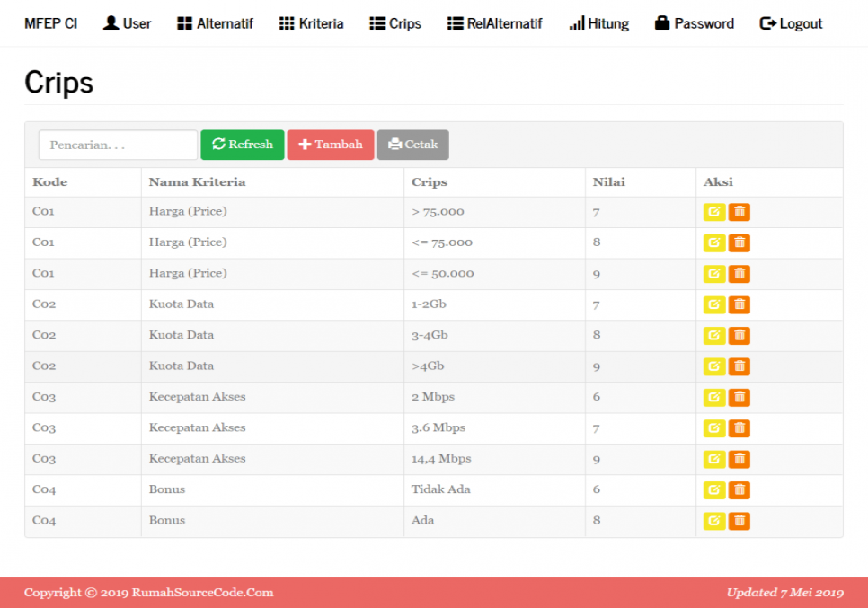Go to the Kriteria page
The image size is (868, 608).
coord(311,23)
